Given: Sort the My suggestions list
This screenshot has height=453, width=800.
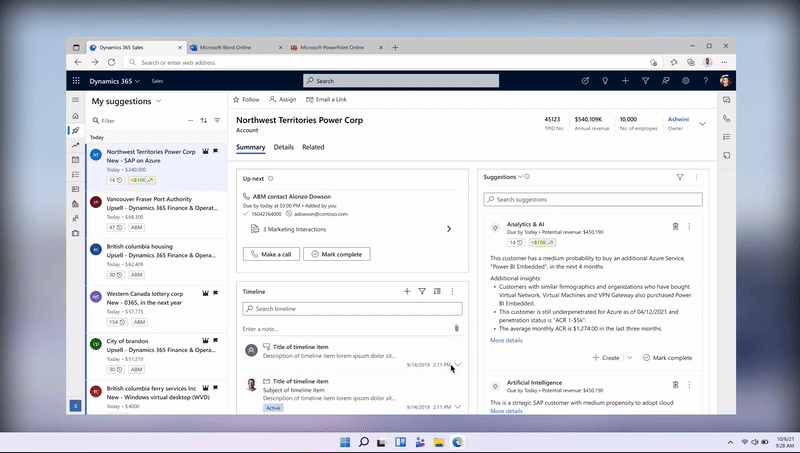Looking at the screenshot, I should tap(204, 120).
